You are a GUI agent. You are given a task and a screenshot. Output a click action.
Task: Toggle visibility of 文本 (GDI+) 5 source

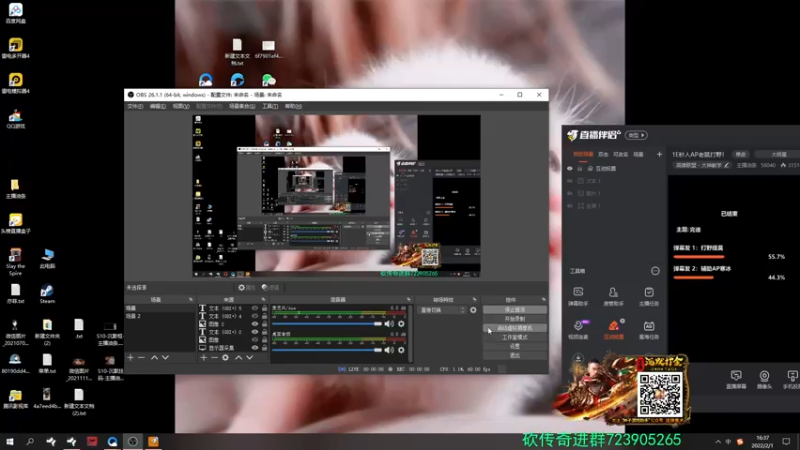point(255,308)
